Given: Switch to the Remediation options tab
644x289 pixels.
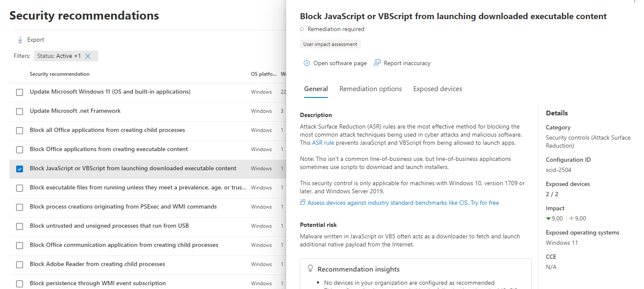Looking at the screenshot, I should (370, 89).
